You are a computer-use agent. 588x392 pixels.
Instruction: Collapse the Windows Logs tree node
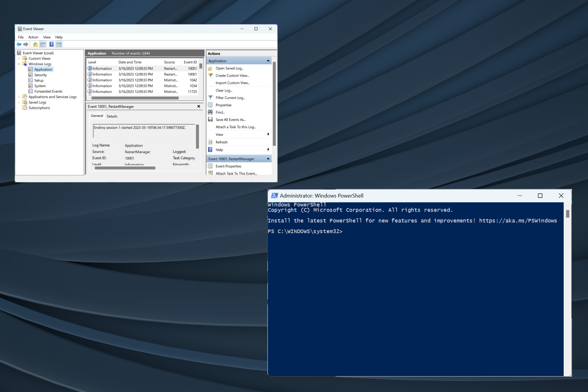(19, 64)
